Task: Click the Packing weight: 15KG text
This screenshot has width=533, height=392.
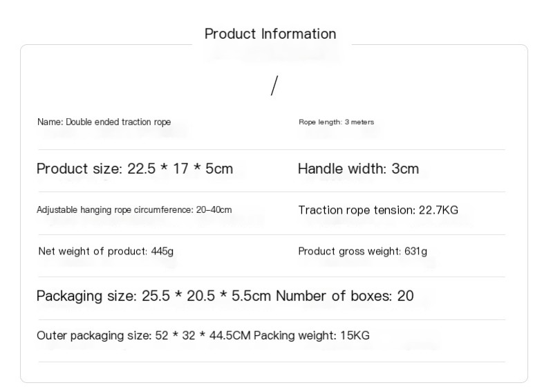Action: click(x=312, y=335)
